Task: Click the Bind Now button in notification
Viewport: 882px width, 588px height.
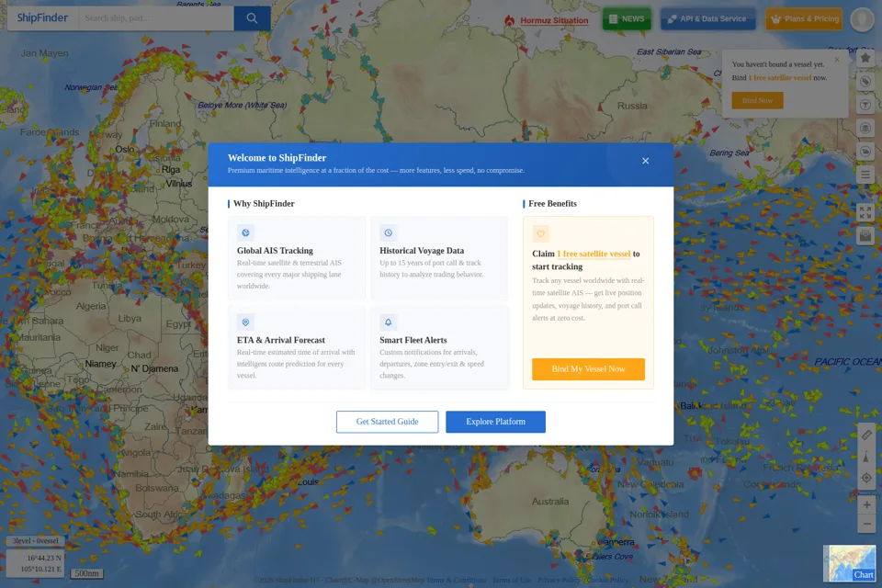Action: (x=757, y=100)
